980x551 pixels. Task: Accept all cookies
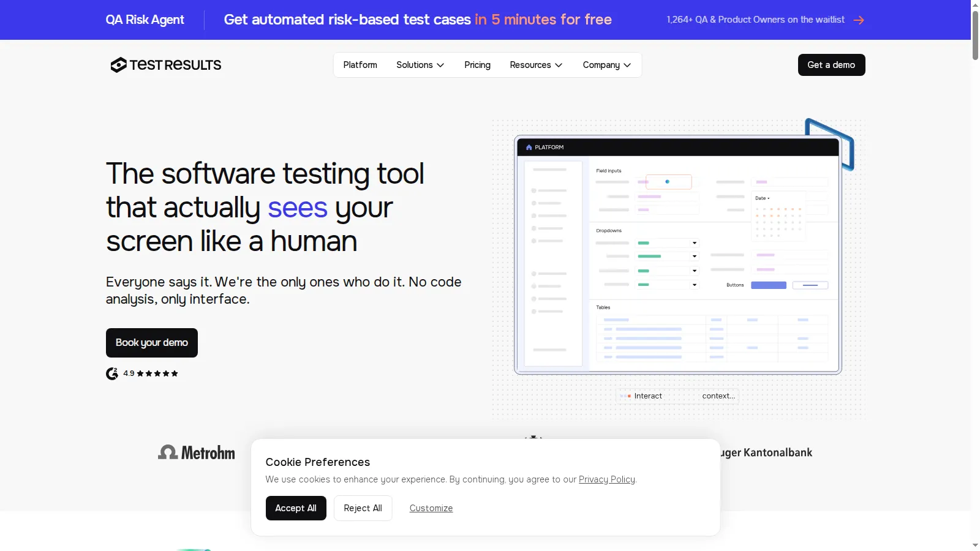296,508
